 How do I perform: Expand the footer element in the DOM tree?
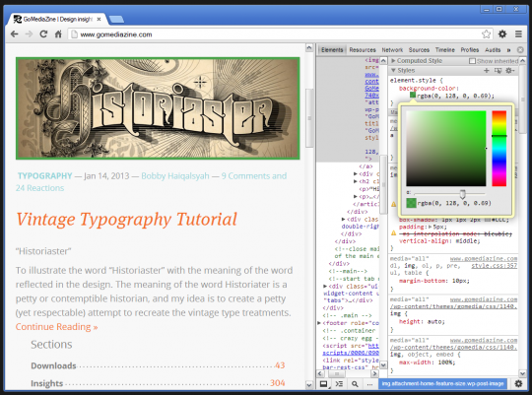tap(319, 323)
